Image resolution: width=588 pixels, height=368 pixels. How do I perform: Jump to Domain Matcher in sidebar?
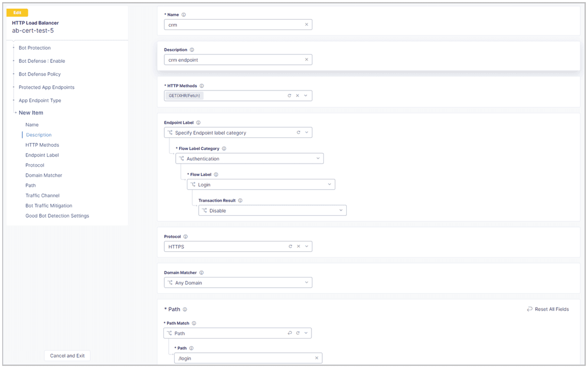tap(44, 176)
